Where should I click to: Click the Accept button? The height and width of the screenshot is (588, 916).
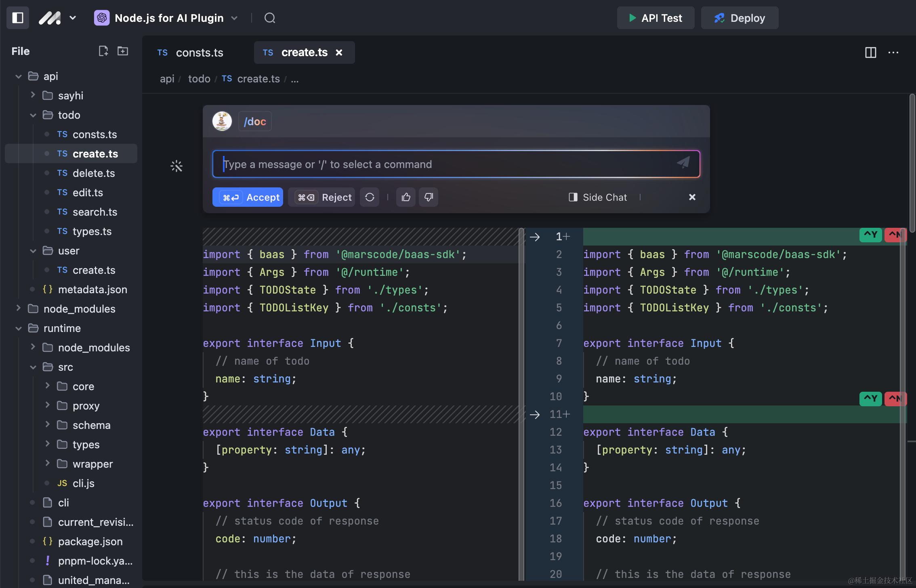pos(248,197)
